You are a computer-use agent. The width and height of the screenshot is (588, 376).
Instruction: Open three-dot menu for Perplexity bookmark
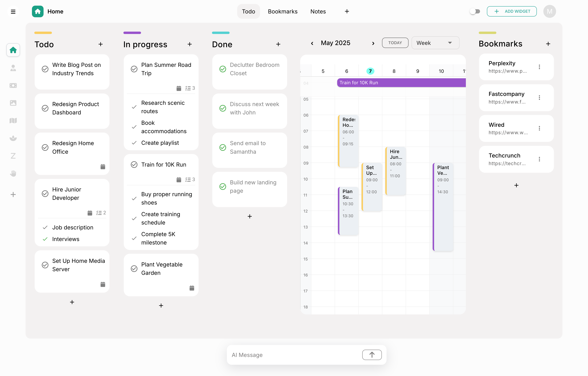539,67
